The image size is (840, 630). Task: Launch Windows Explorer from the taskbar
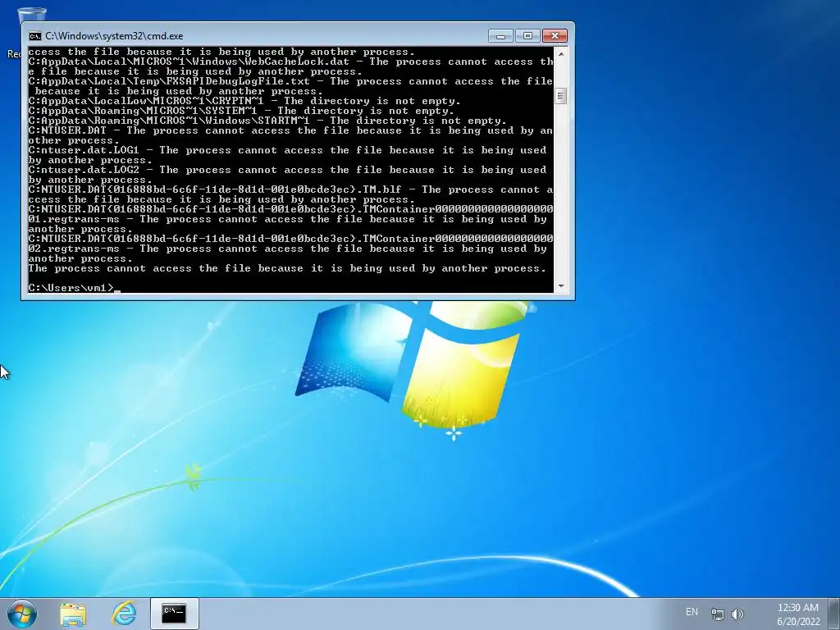[x=73, y=614]
